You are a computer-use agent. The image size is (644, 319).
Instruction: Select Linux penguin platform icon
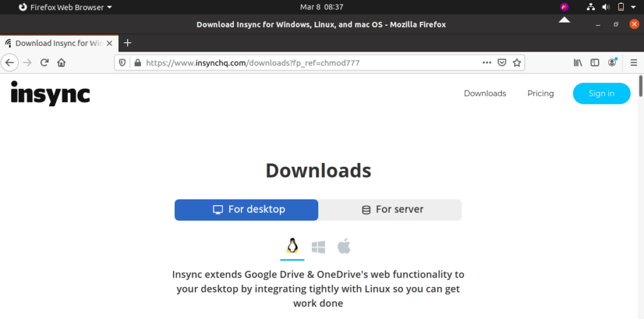point(292,247)
